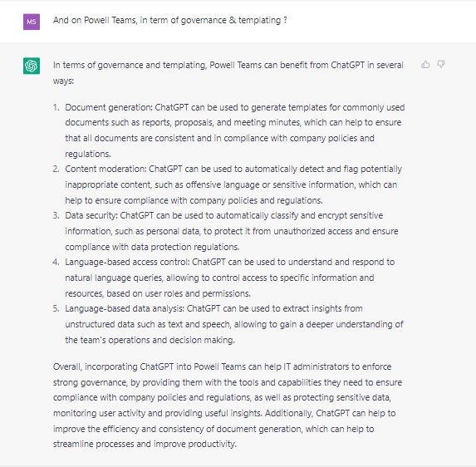Click the green ChatGPT logo avatar
The image size is (476, 467).
[32, 66]
